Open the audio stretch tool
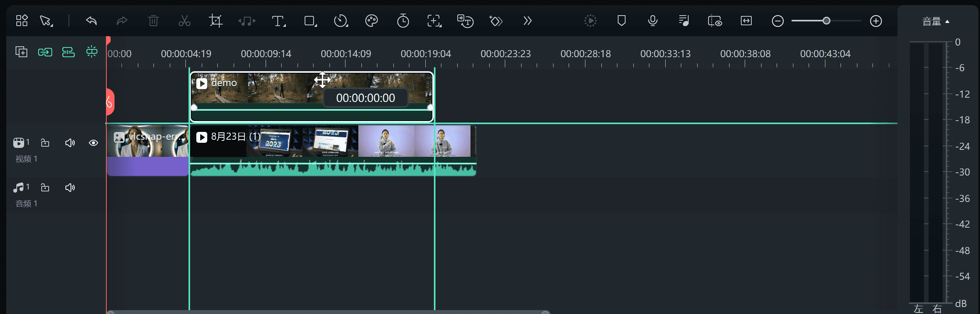Image resolution: width=980 pixels, height=314 pixels. [247, 21]
